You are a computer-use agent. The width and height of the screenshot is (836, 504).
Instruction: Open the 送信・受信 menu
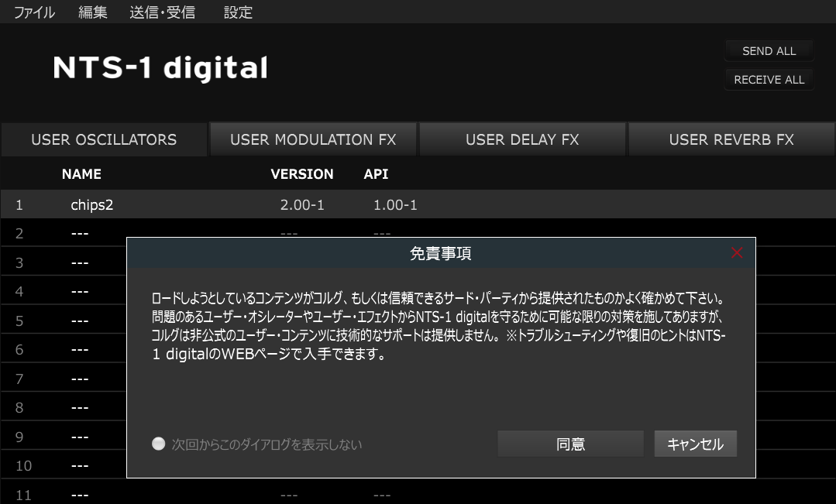pos(162,12)
